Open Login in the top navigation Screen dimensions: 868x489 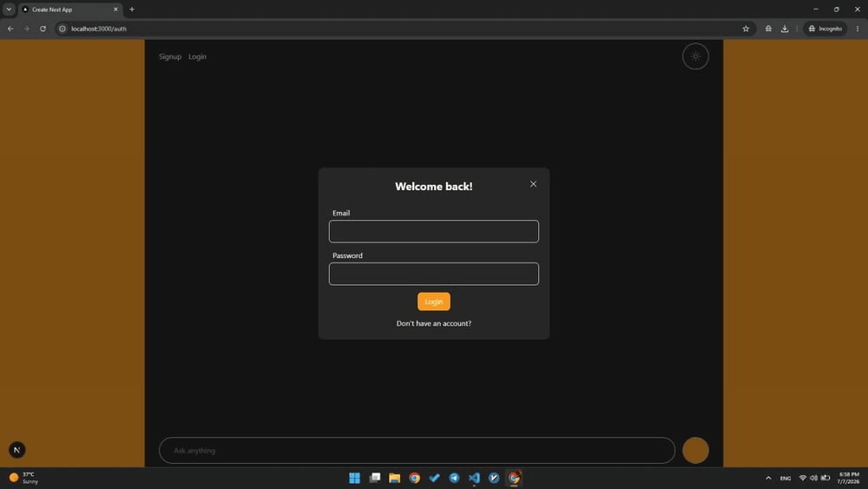coord(197,56)
